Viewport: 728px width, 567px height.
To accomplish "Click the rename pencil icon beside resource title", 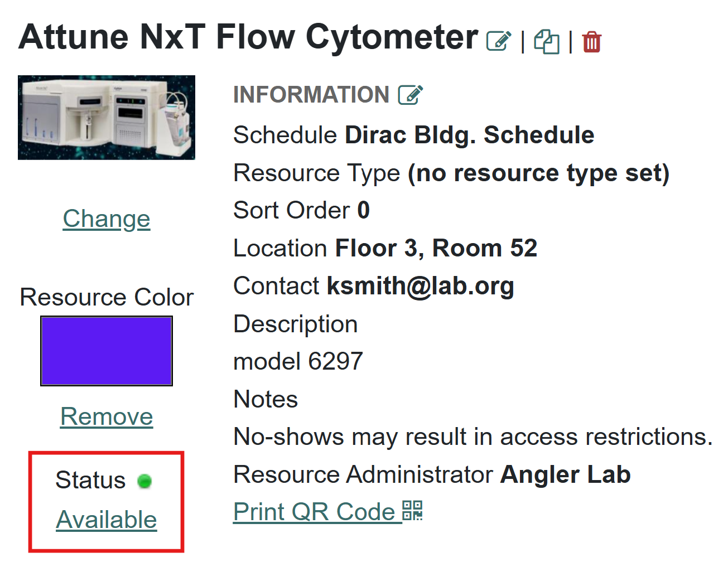I will [498, 41].
